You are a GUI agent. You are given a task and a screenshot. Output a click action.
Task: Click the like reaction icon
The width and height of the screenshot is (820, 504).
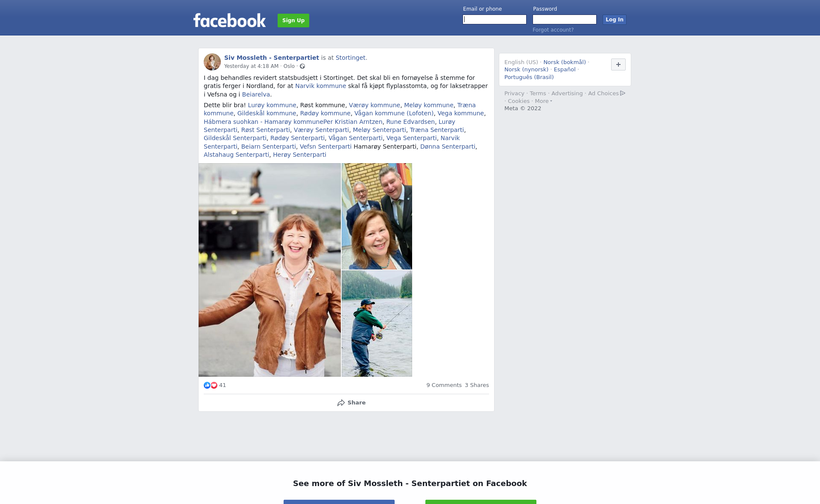207,385
